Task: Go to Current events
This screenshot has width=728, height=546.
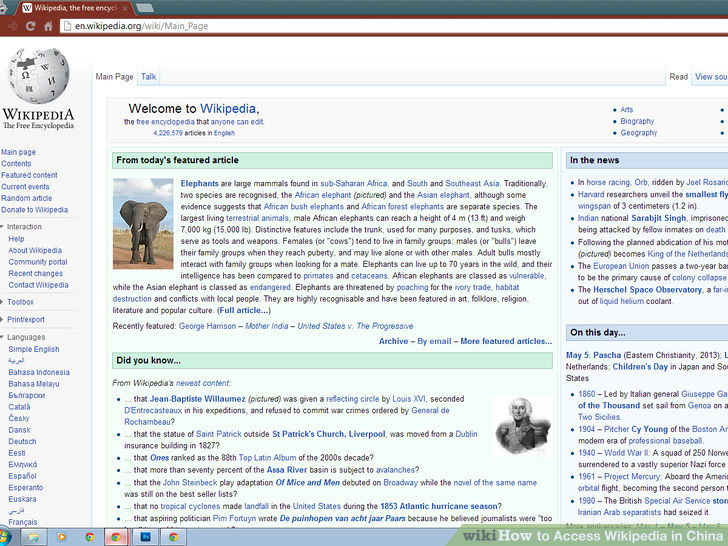Action: click(25, 187)
